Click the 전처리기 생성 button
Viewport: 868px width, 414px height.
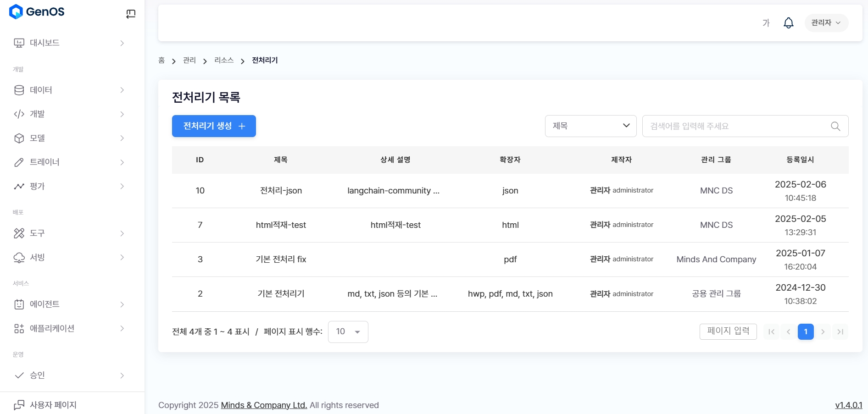coord(214,126)
